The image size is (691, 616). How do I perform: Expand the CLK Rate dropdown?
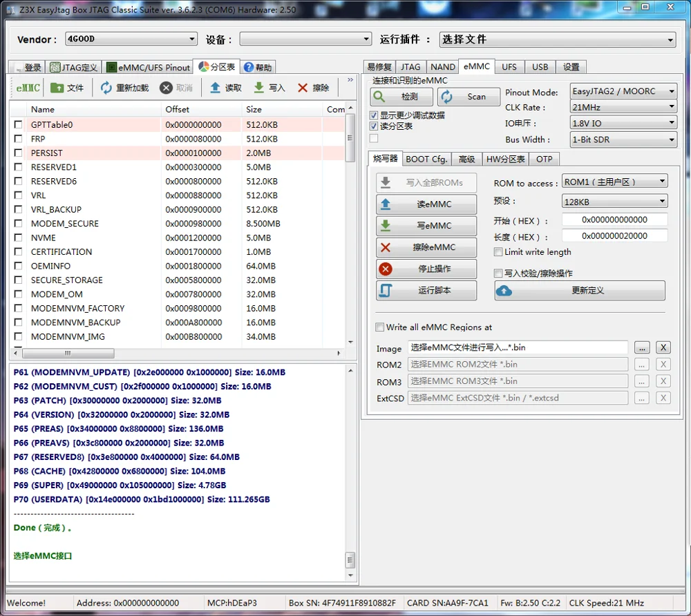click(623, 107)
